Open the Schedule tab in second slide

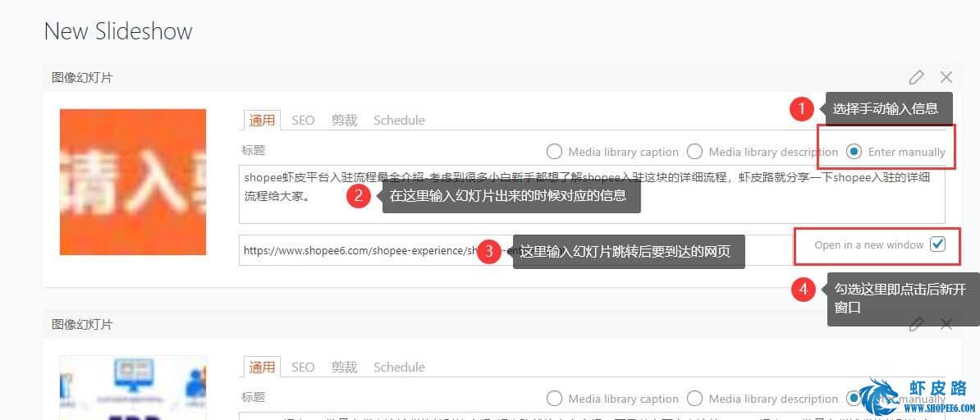pyautogui.click(x=399, y=367)
